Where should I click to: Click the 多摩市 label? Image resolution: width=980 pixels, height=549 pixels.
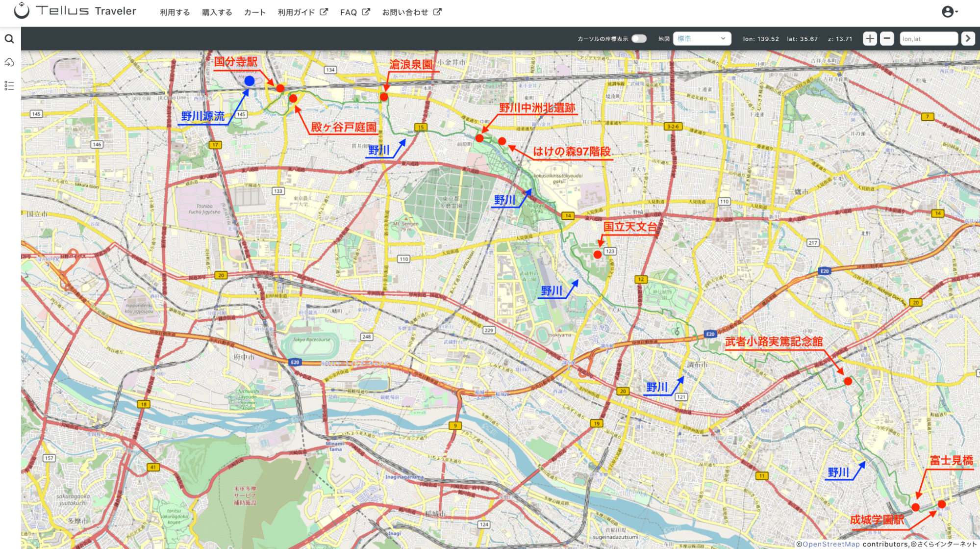point(77,521)
